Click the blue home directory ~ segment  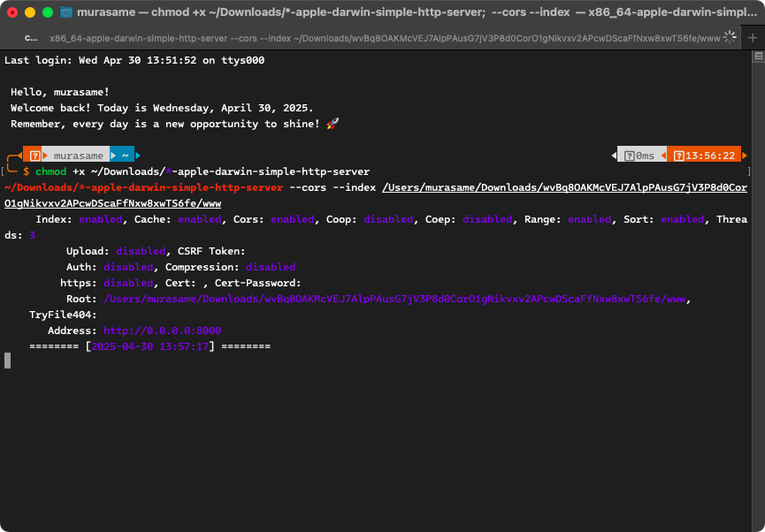click(x=125, y=156)
